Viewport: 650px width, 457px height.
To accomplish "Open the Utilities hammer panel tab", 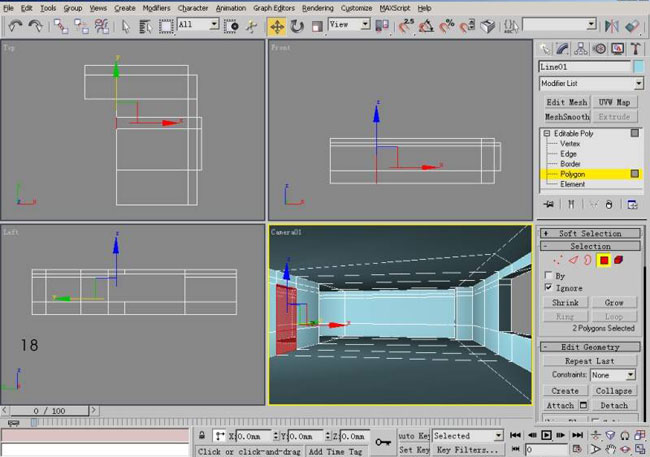I will click(635, 49).
